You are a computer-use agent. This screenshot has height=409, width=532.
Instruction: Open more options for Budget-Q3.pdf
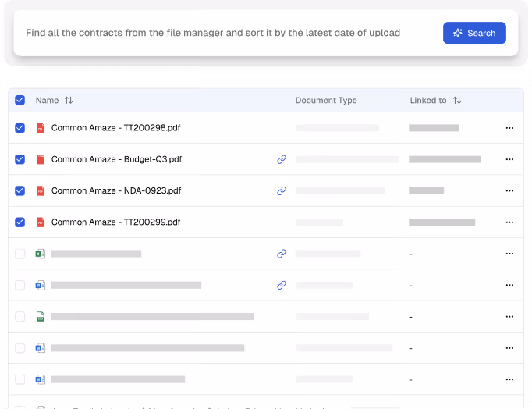pyautogui.click(x=509, y=159)
